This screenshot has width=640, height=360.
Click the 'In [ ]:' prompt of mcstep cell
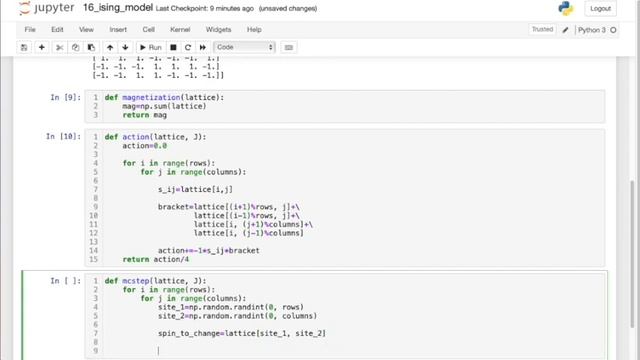click(x=65, y=281)
